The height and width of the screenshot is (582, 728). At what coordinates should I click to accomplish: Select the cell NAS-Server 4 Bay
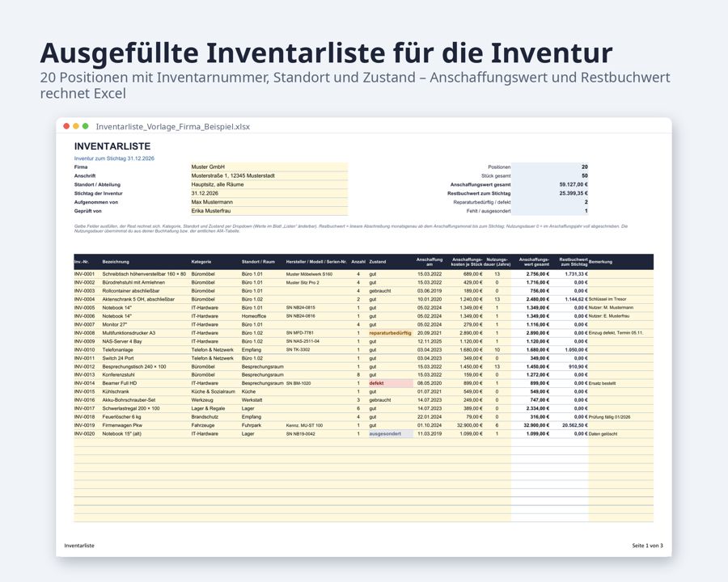122,341
